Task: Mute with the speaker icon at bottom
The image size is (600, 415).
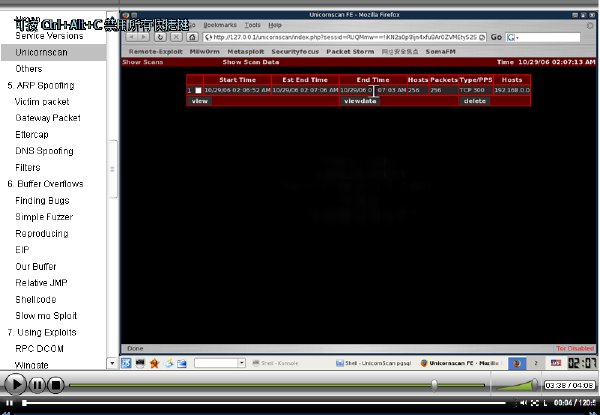Action: pos(523,403)
